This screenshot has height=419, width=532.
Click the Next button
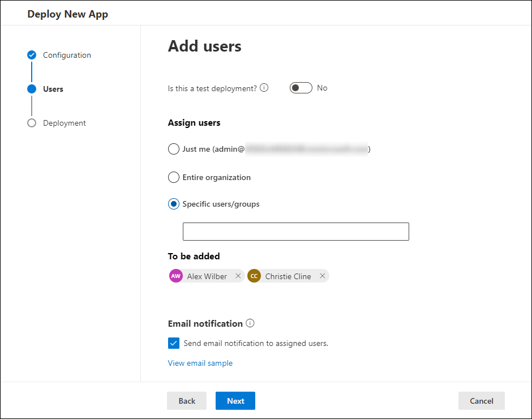click(235, 401)
